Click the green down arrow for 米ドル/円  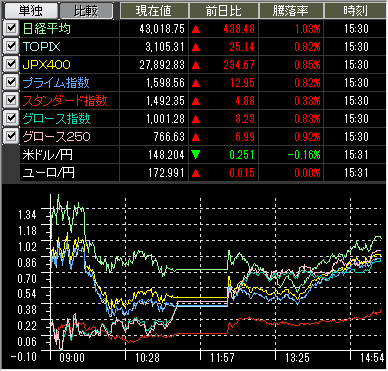196,155
